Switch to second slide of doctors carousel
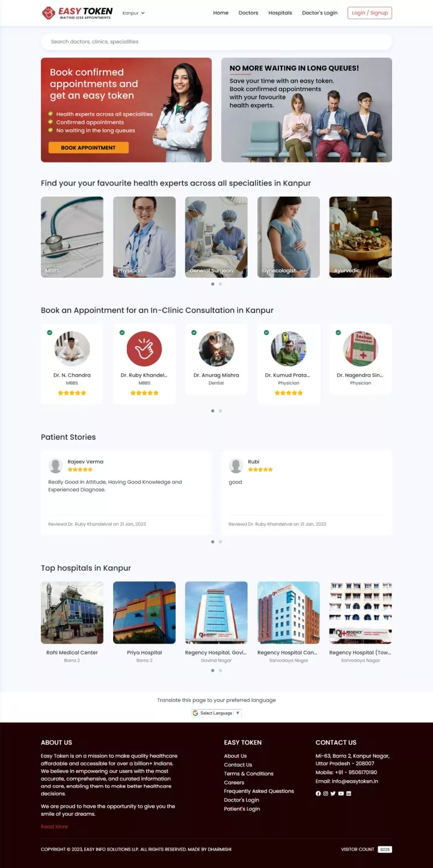The width and height of the screenshot is (433, 868). click(x=220, y=411)
